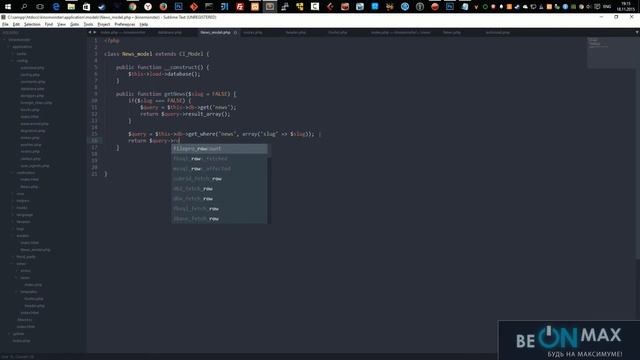The width and height of the screenshot is (640, 360).
Task: Switch to the database.php editor tab
Action: pyautogui.click(x=170, y=32)
